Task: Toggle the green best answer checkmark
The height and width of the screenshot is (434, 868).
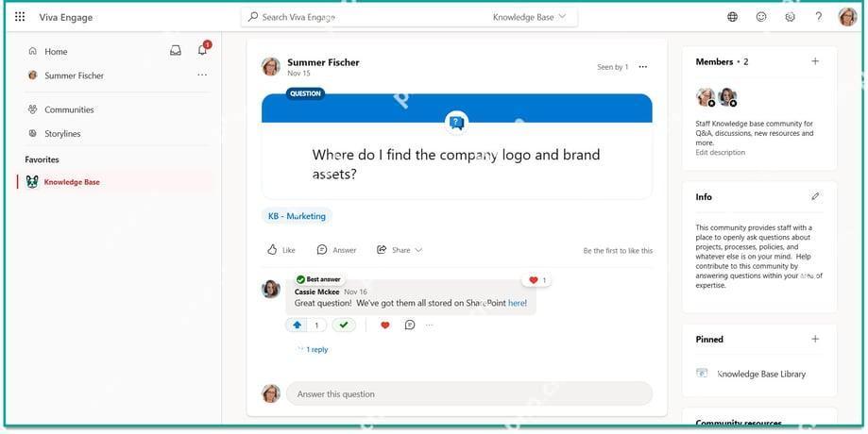Action: (x=344, y=325)
